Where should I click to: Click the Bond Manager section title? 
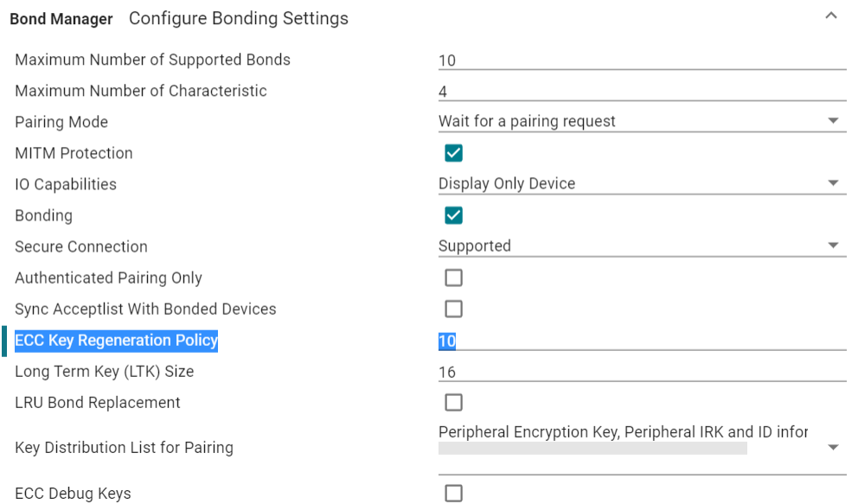pyautogui.click(x=61, y=18)
